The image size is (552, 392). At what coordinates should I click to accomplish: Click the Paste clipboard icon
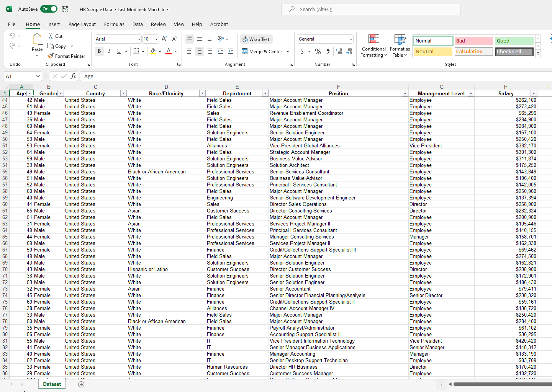(x=37, y=40)
